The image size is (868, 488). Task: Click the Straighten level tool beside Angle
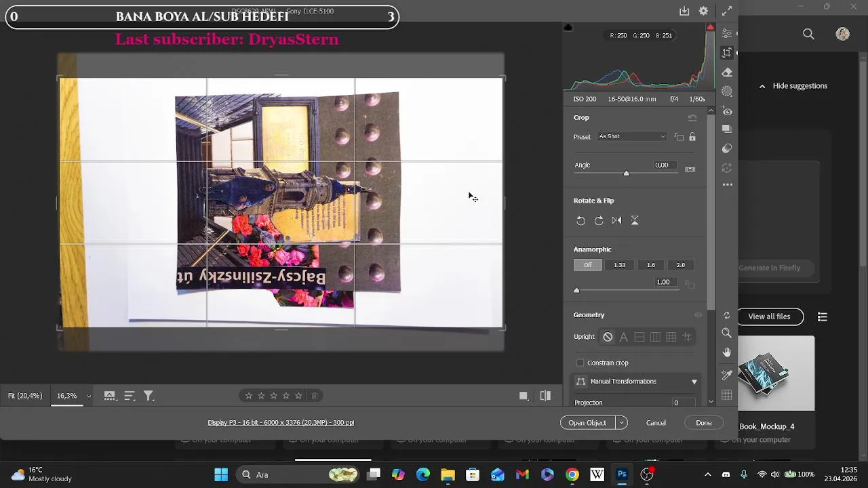coord(690,168)
